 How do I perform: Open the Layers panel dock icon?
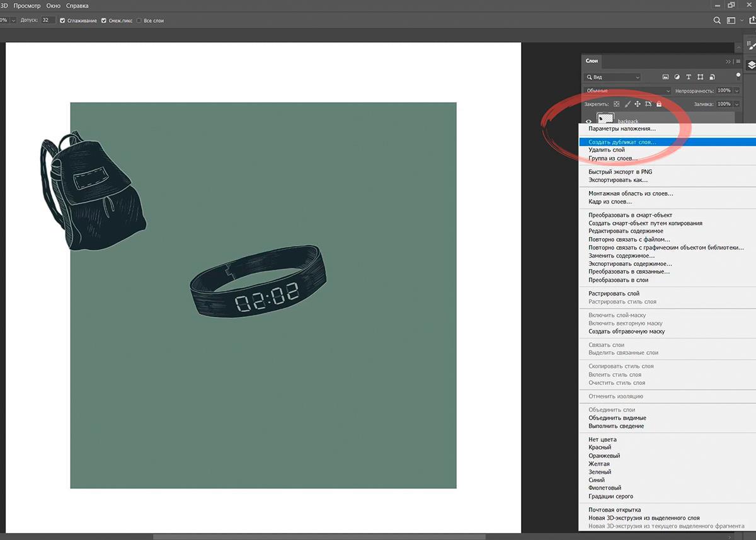click(751, 65)
